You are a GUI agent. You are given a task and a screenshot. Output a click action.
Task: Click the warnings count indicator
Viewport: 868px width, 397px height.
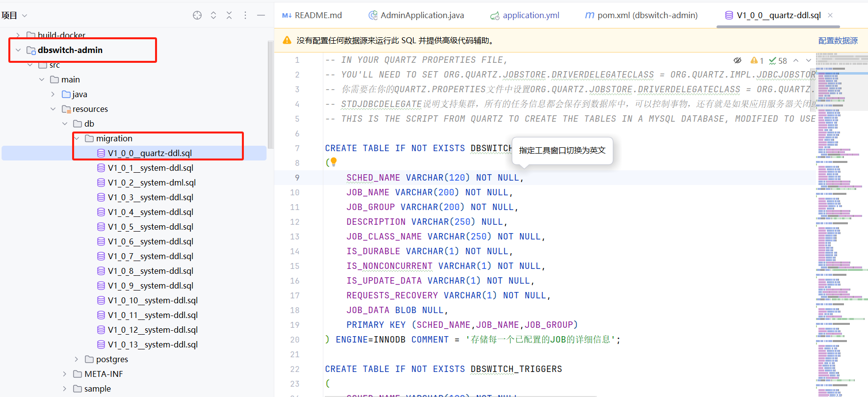757,60
